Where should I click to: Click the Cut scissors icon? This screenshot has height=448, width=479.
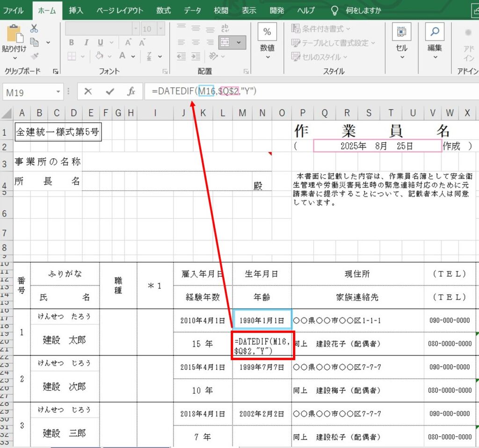[x=34, y=29]
